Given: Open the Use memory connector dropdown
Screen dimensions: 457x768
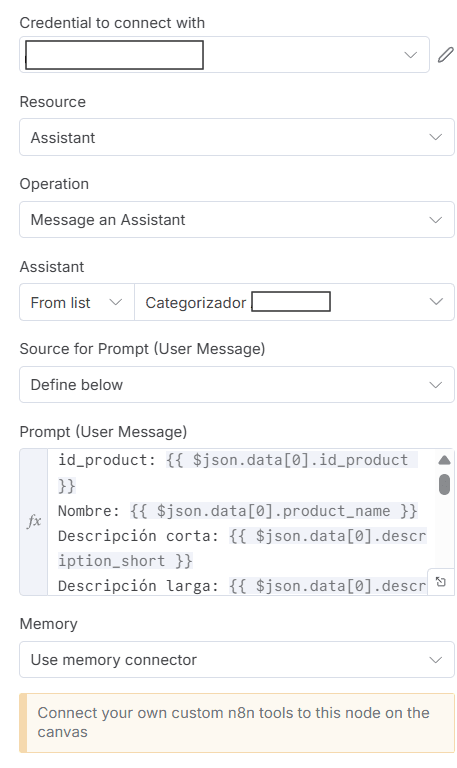Looking at the screenshot, I should click(237, 660).
